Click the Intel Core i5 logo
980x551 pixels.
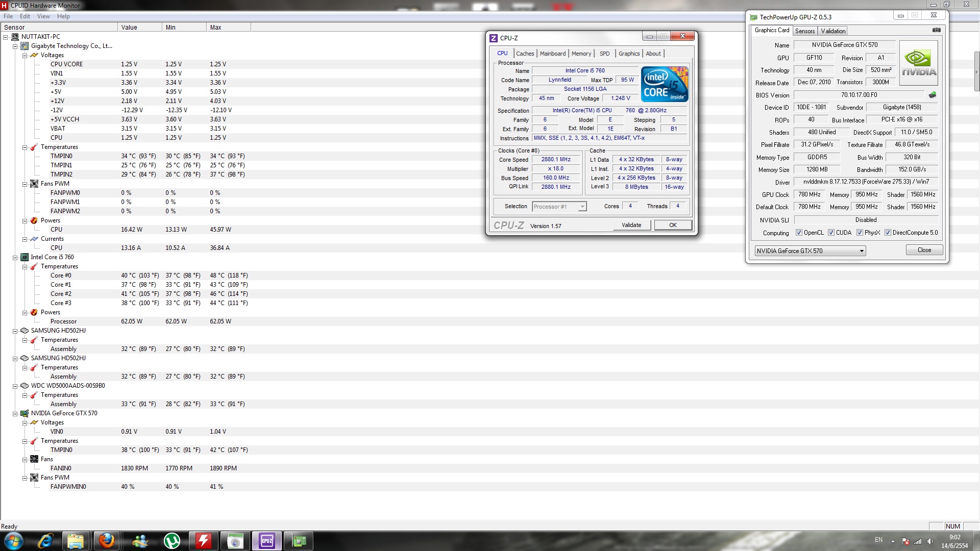pyautogui.click(x=665, y=84)
